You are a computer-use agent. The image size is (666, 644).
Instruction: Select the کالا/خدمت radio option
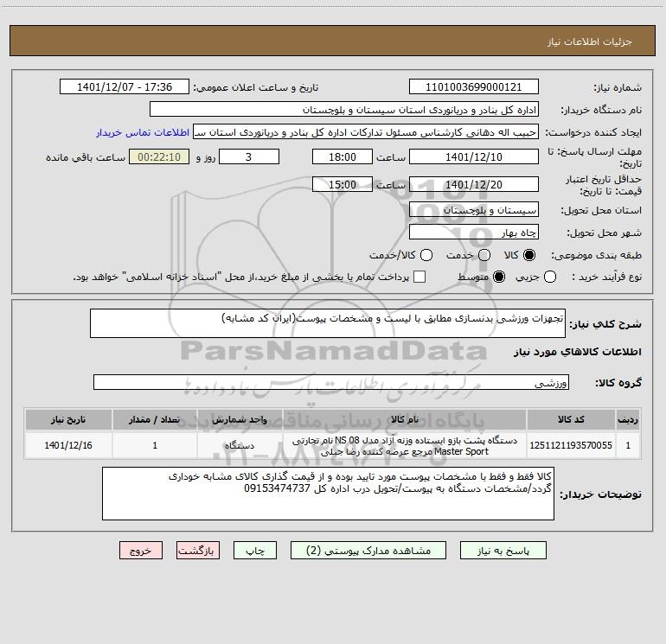[x=426, y=255]
